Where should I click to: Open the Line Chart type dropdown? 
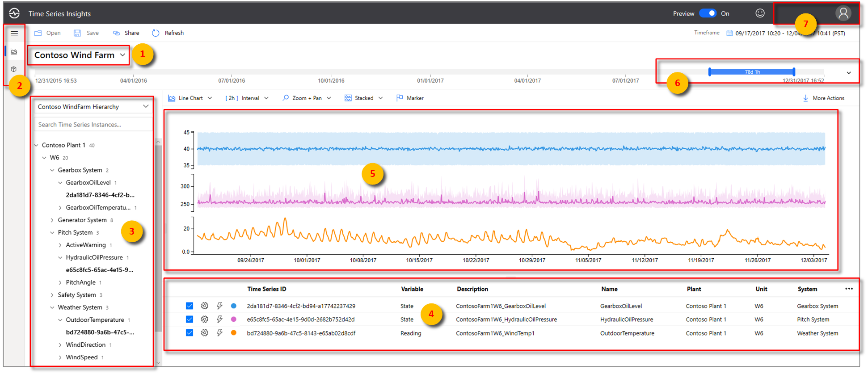[x=190, y=98]
